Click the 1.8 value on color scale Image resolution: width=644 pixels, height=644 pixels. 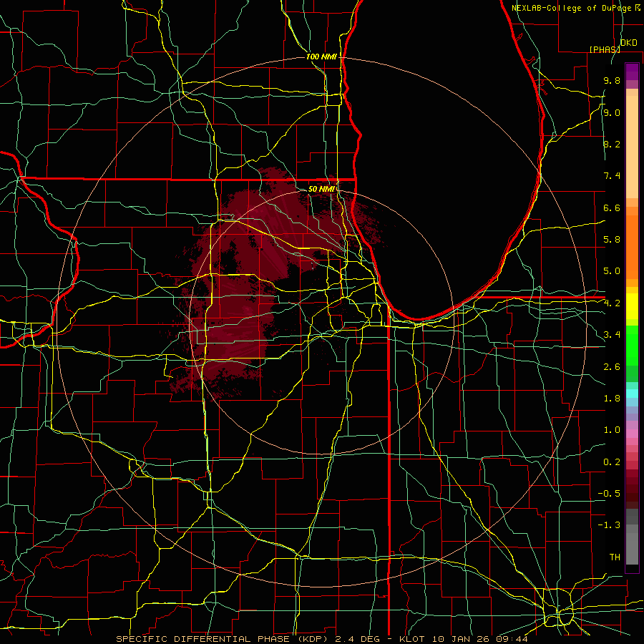pyautogui.click(x=612, y=399)
